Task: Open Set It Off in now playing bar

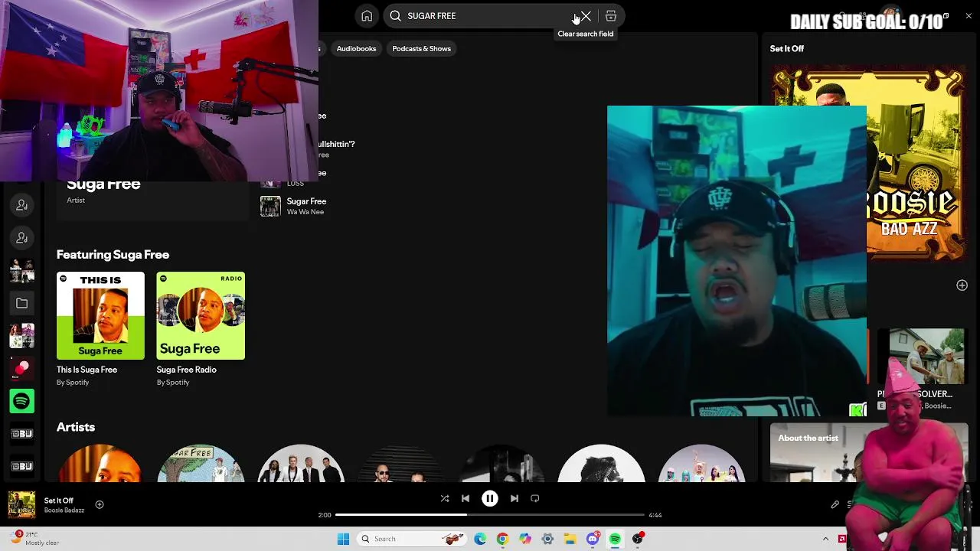Action: click(59, 500)
